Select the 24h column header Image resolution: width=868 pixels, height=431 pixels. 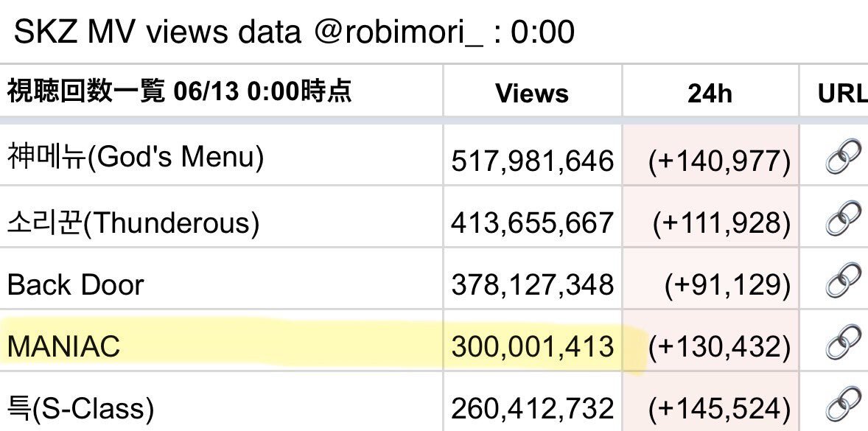point(710,93)
